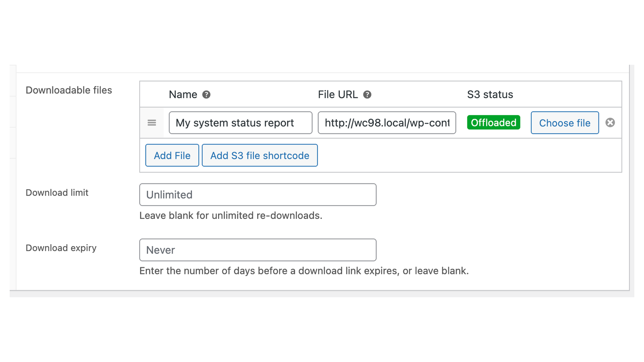Remove the file row with delete icon
644x362 pixels.
pos(610,123)
